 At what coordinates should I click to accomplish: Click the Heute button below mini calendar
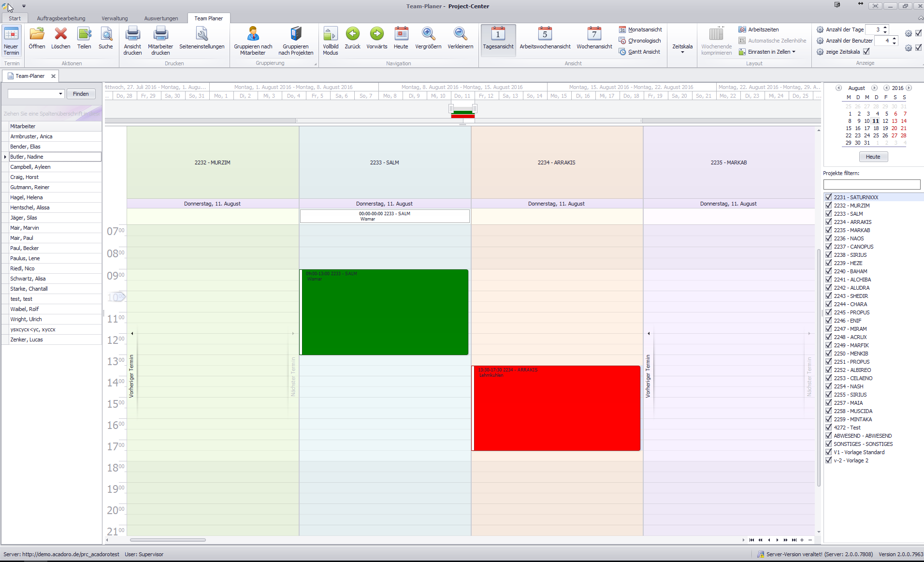pos(873,157)
